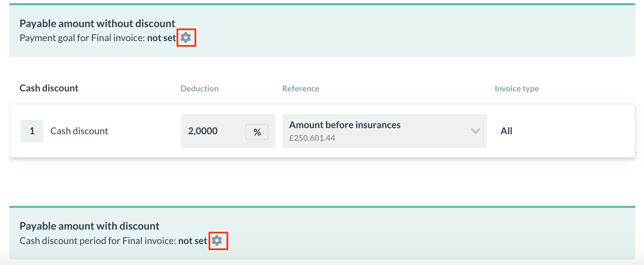Viewport: 644px width, 265px height.
Task: Click Payment goal for Final invoice label
Action: (82, 38)
